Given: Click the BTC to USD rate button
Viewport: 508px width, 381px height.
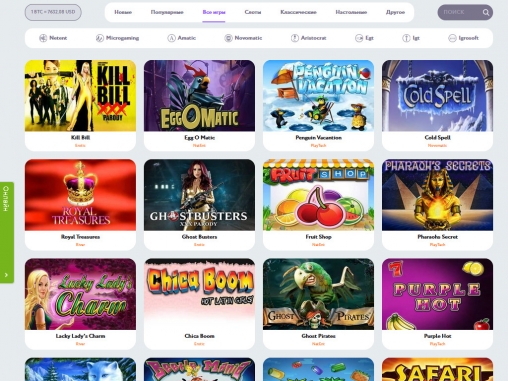Looking at the screenshot, I should 53,12.
